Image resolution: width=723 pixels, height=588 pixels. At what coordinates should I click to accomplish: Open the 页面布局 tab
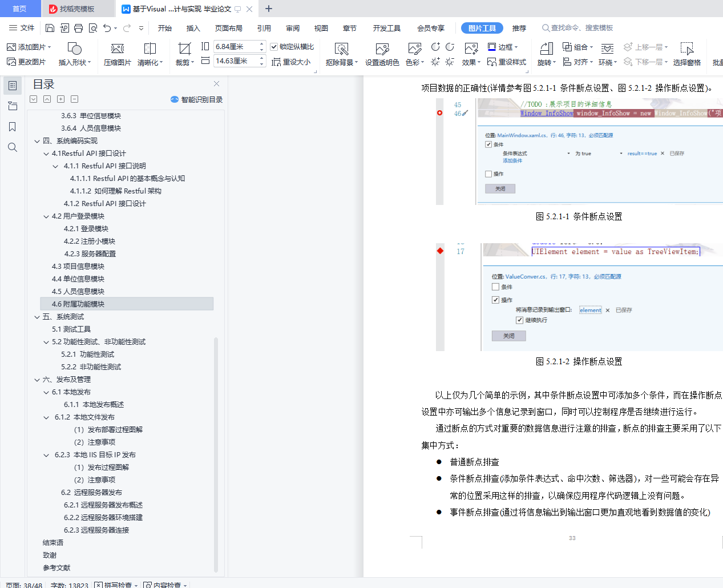pyautogui.click(x=228, y=28)
